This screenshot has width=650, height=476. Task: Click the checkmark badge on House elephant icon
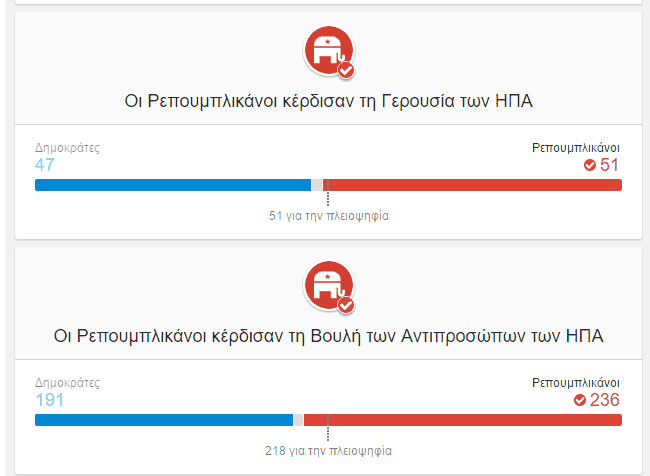click(346, 305)
